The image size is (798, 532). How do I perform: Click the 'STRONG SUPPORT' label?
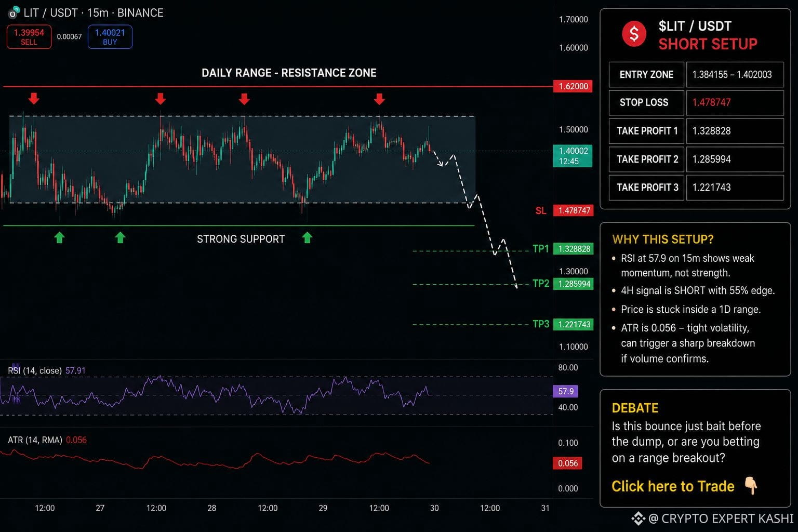[x=241, y=239]
